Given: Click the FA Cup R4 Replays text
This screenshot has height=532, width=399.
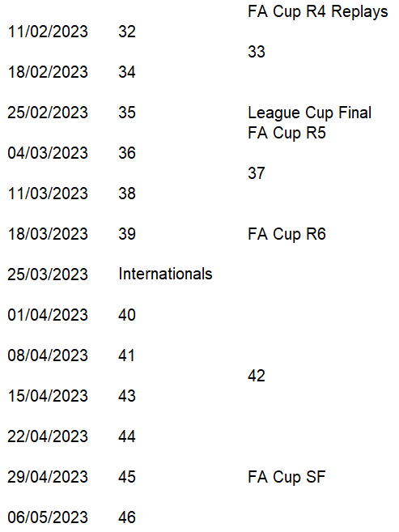Looking at the screenshot, I should pyautogui.click(x=317, y=12).
